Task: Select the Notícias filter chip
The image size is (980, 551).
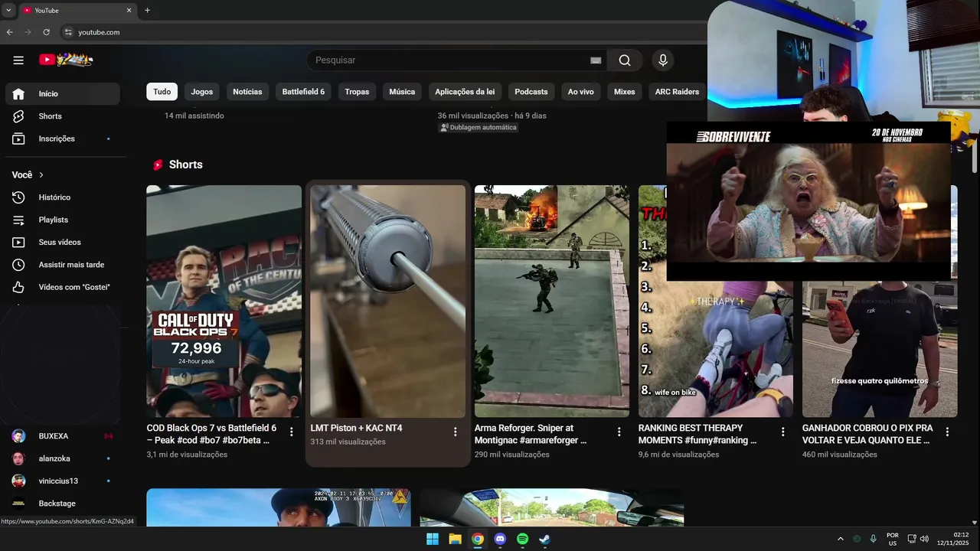Action: coord(247,92)
